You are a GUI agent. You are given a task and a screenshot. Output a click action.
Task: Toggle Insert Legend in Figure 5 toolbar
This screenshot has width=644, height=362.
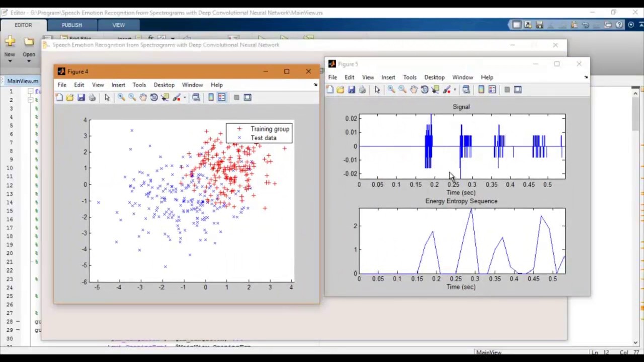coord(492,89)
